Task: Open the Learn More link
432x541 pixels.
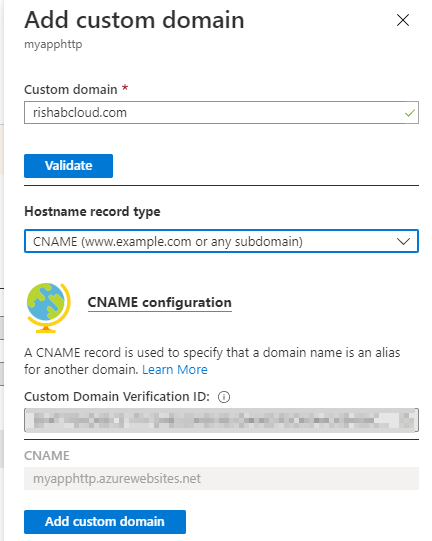Action: [175, 370]
